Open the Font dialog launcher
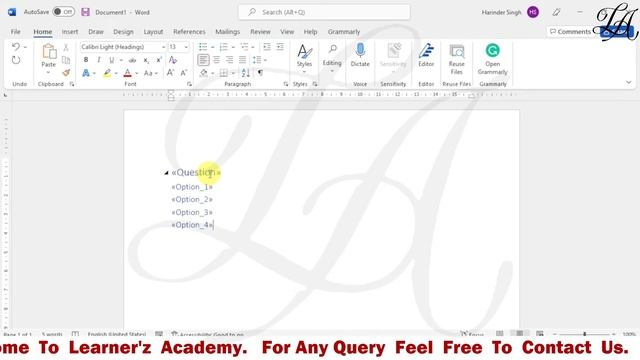 coord(189,84)
